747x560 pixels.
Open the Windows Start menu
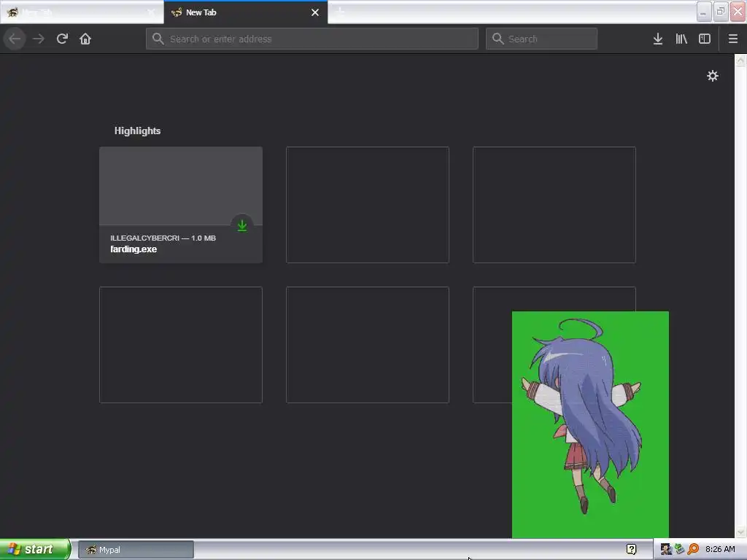tap(35, 549)
